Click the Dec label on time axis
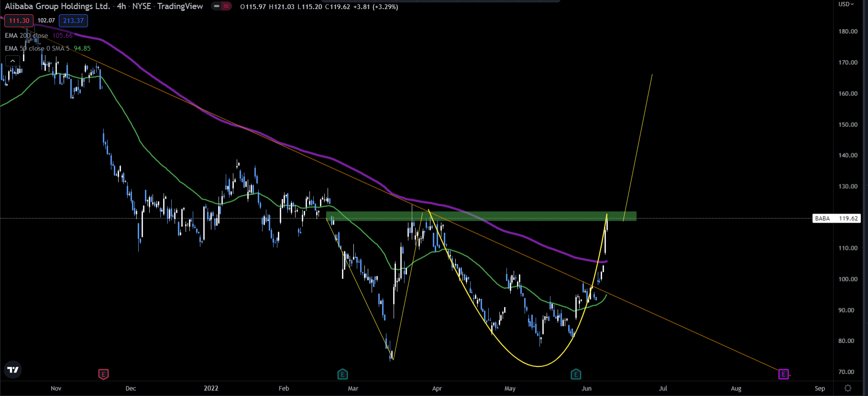The height and width of the screenshot is (396, 868). [131, 388]
